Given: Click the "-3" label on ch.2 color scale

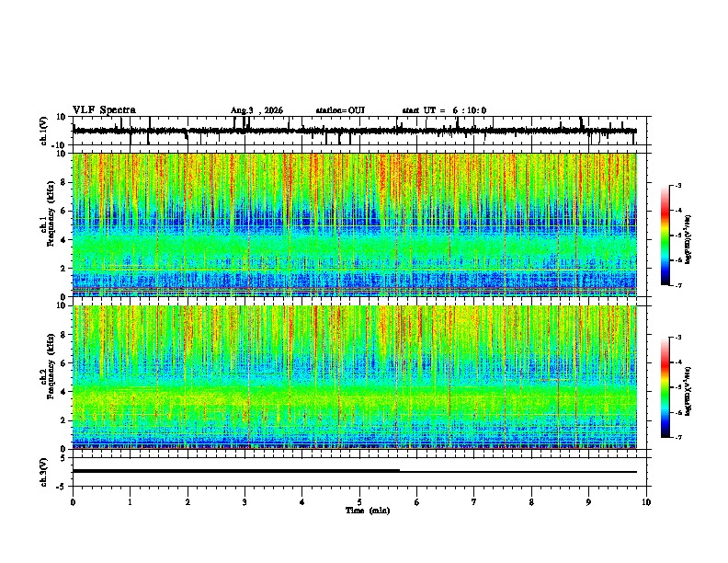Looking at the screenshot, I should [x=678, y=338].
